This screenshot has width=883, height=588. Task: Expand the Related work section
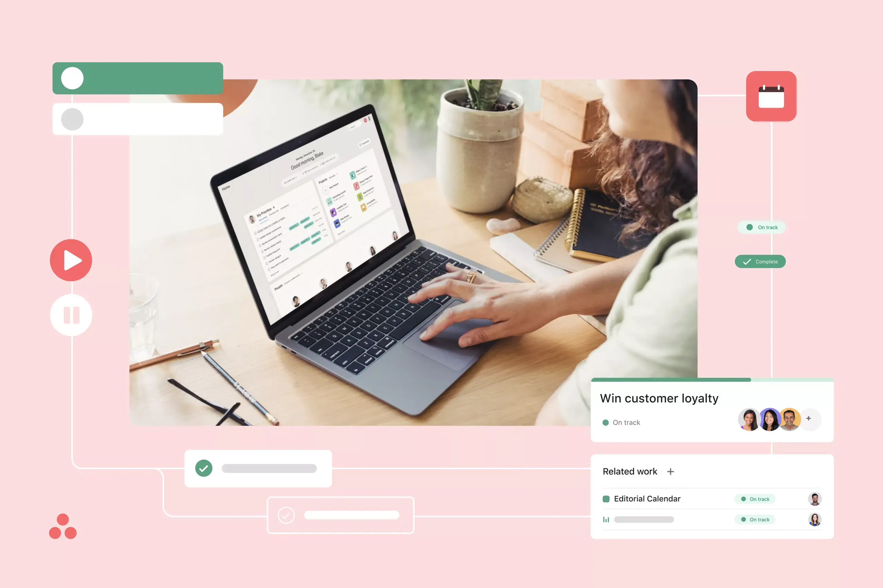(x=670, y=471)
